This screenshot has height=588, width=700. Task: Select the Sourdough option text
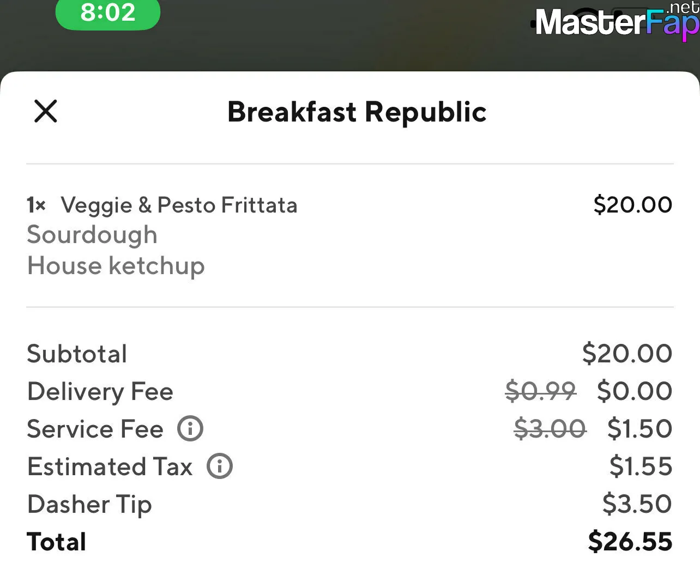[92, 235]
